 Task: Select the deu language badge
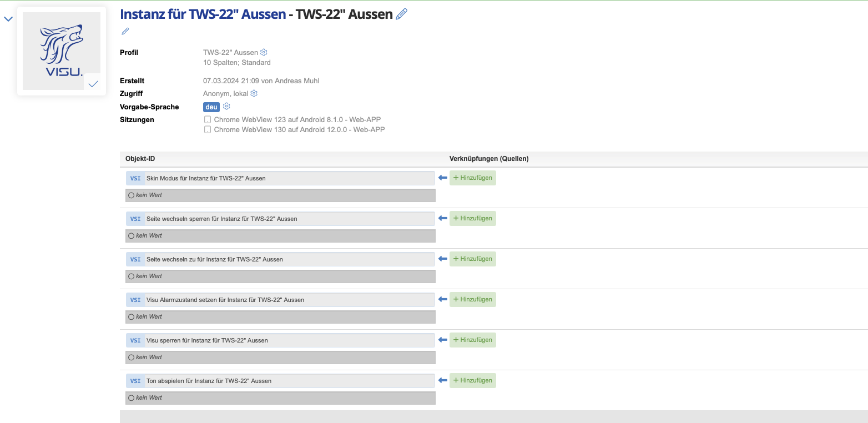(x=211, y=107)
